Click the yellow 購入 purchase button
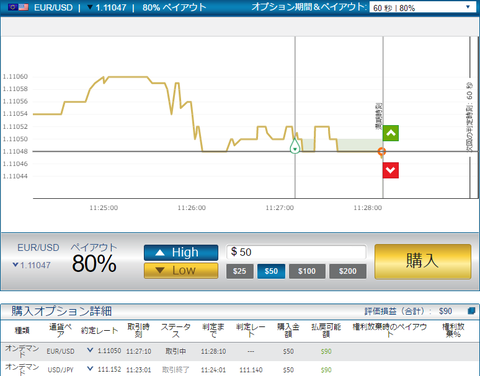 423,261
